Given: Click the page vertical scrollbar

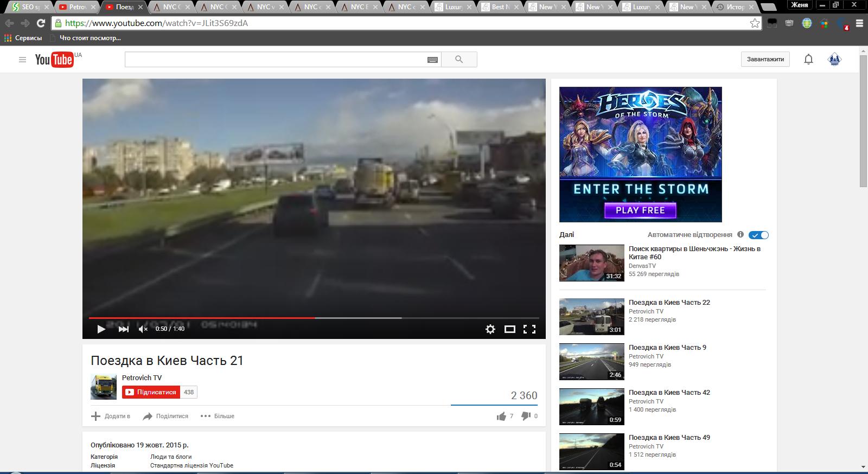Looking at the screenshot, I should (x=863, y=120).
